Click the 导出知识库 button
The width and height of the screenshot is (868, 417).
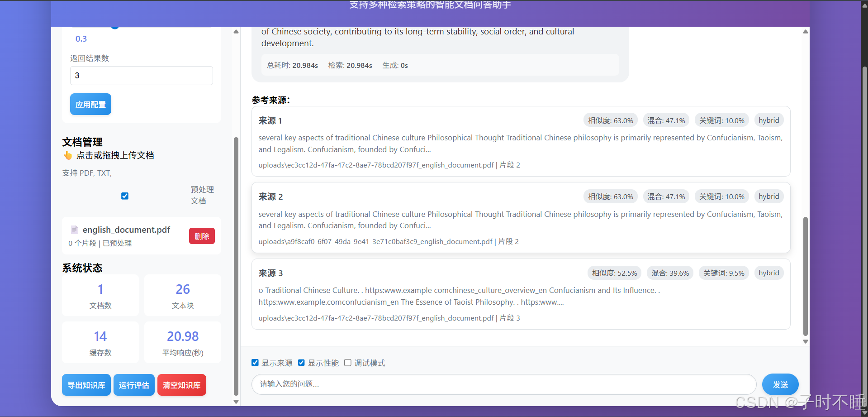86,385
